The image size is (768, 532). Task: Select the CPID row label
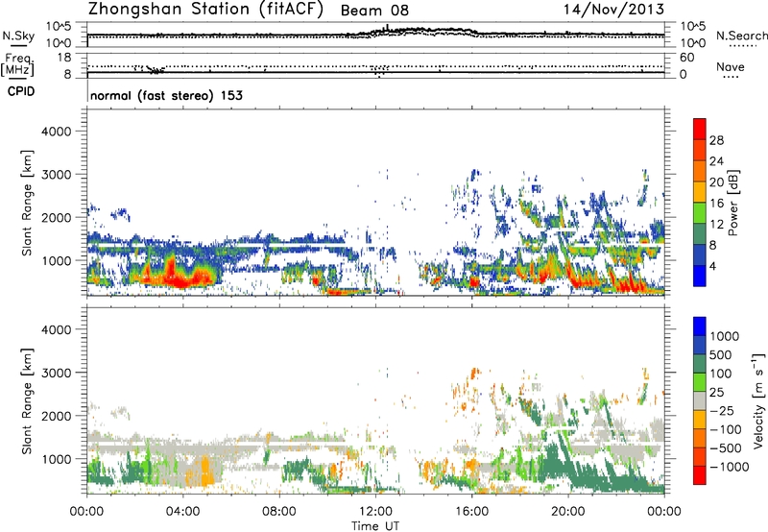pos(21,91)
